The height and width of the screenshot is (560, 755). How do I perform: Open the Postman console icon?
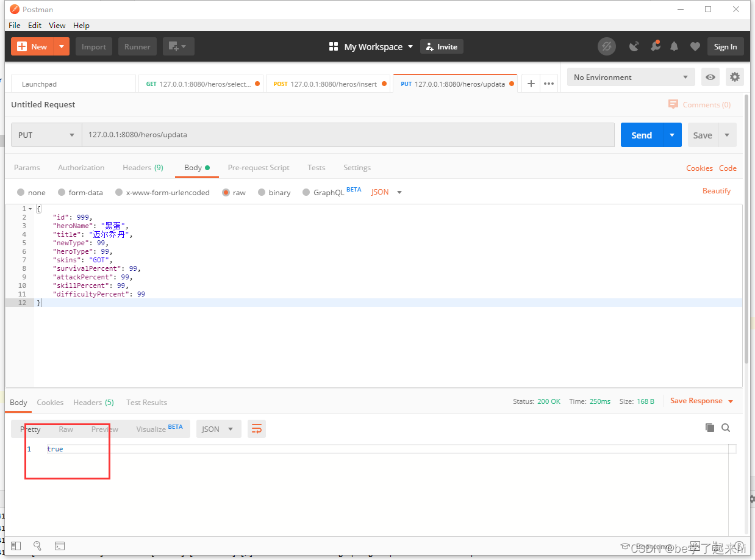(x=60, y=546)
